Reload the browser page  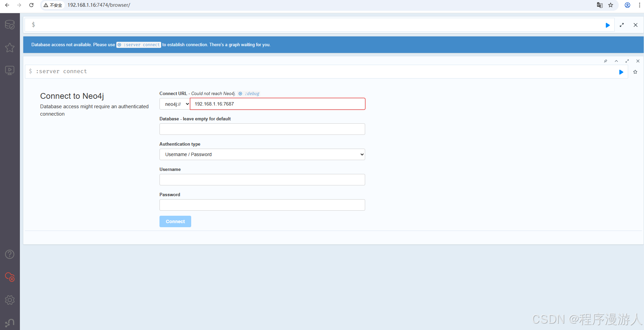[x=31, y=5]
